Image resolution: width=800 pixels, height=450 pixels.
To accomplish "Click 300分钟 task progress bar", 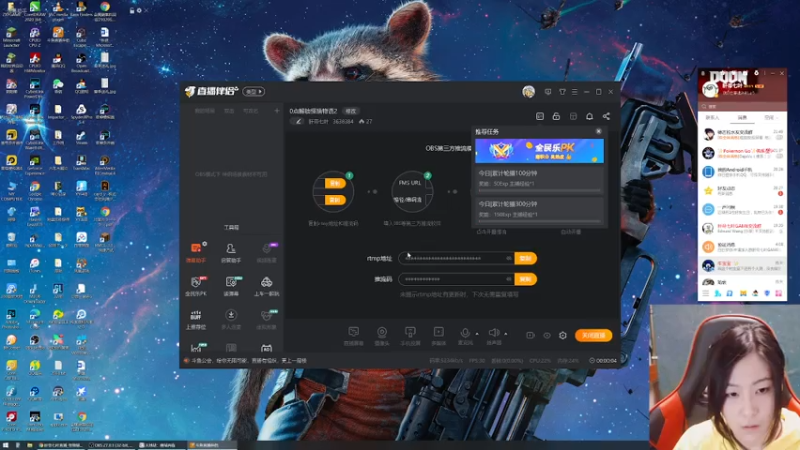I will click(539, 221).
